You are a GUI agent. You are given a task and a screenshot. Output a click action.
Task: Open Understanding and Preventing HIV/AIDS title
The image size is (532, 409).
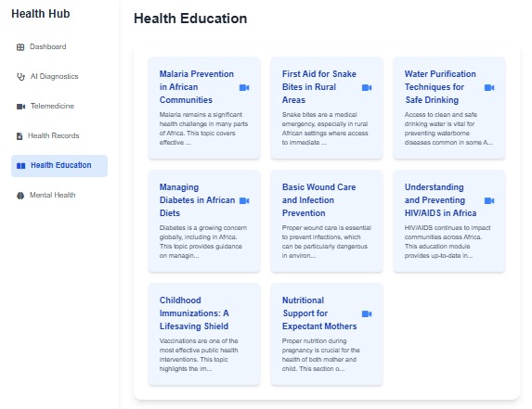(440, 200)
